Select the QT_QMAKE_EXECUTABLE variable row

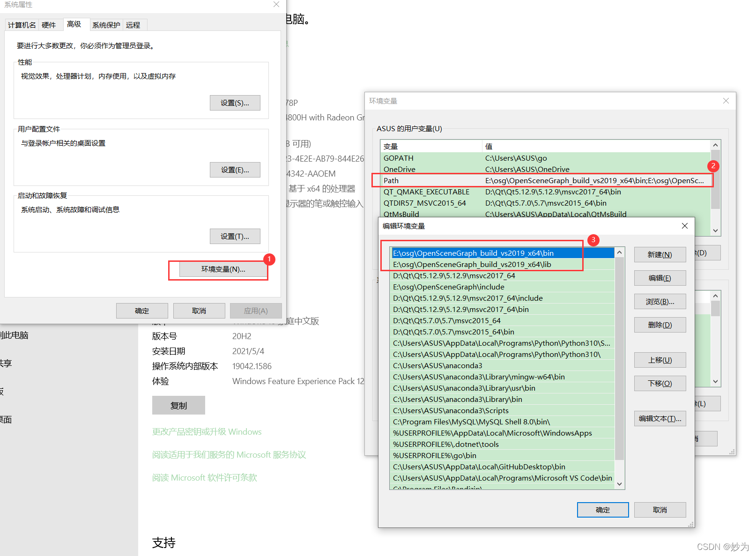(x=546, y=192)
